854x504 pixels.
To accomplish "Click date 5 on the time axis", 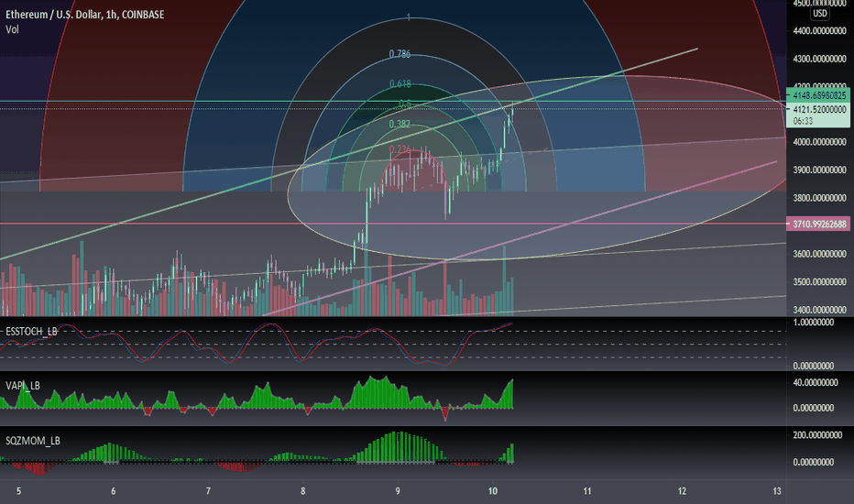I will coord(18,491).
